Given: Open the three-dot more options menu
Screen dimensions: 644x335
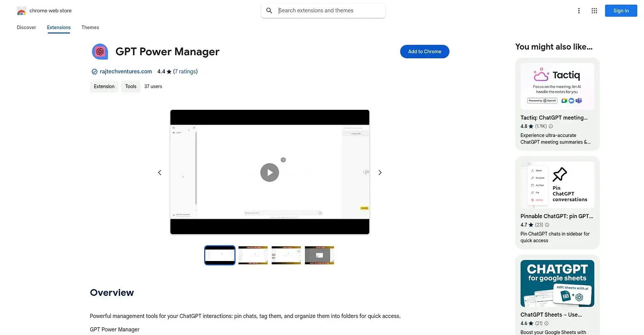Looking at the screenshot, I should (579, 11).
